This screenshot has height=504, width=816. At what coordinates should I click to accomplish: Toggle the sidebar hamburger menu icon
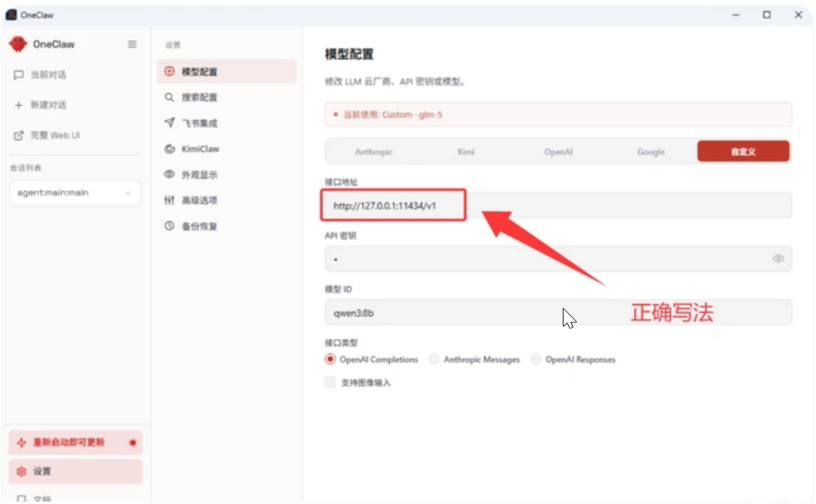132,44
